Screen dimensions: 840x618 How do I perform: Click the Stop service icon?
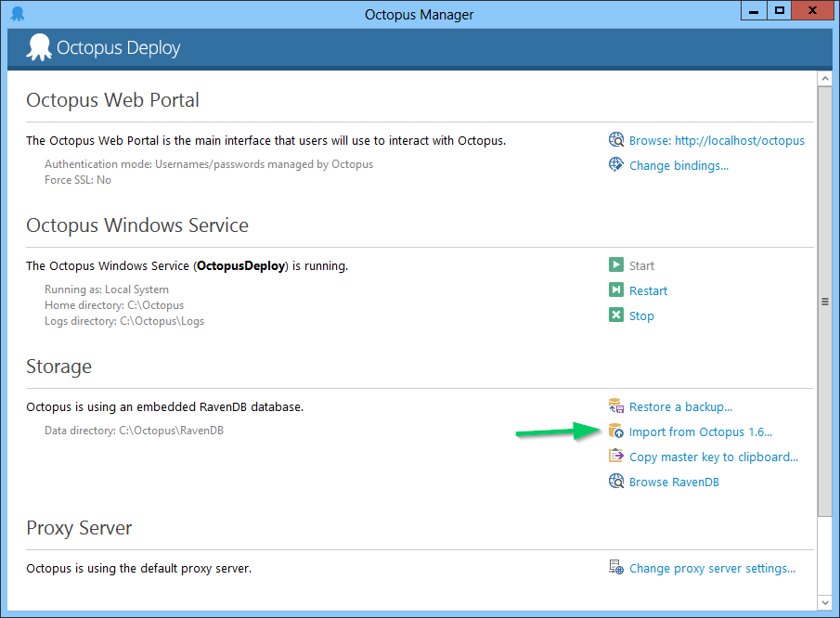click(x=617, y=315)
